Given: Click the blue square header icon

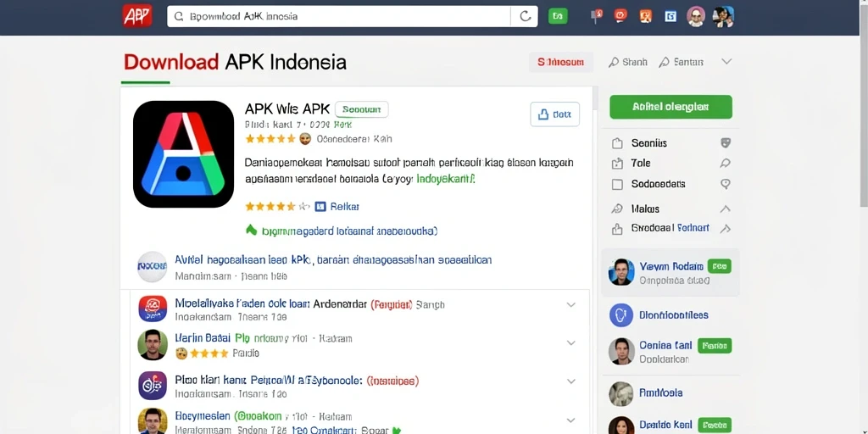Looking at the screenshot, I should click(x=670, y=17).
